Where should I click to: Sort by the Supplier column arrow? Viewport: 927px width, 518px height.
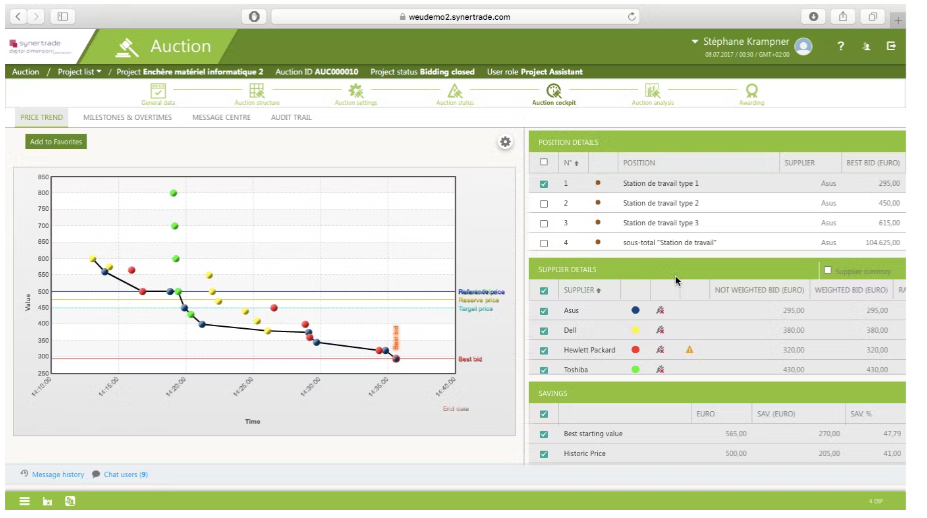pos(598,291)
